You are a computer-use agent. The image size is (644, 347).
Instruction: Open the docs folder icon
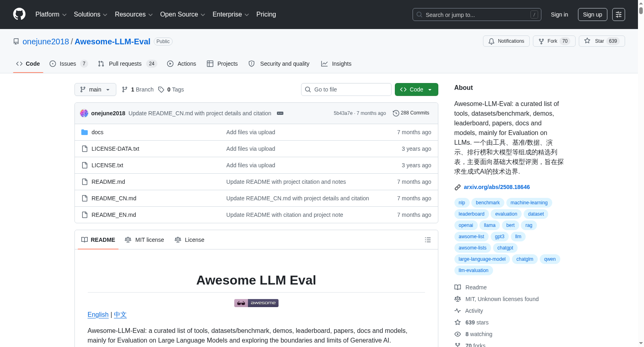tap(85, 132)
